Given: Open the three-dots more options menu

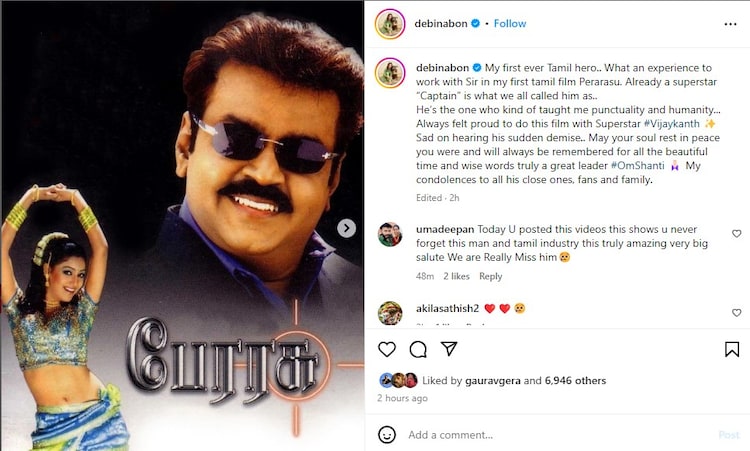Looking at the screenshot, I should coord(730,24).
